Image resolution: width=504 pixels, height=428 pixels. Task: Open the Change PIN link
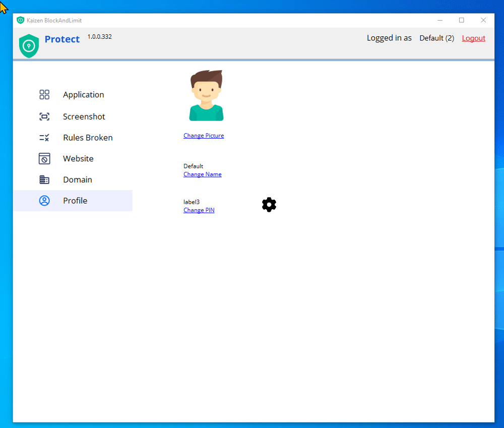[199, 210]
